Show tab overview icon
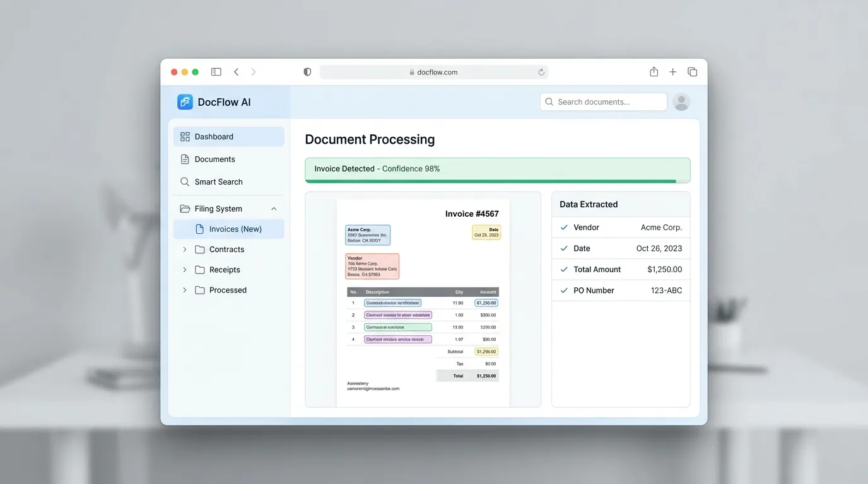Screen dimensions: 868x484 pos(692,72)
